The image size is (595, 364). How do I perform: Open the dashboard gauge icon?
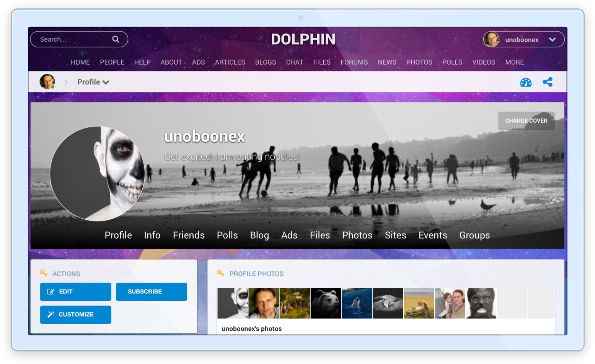tap(526, 82)
